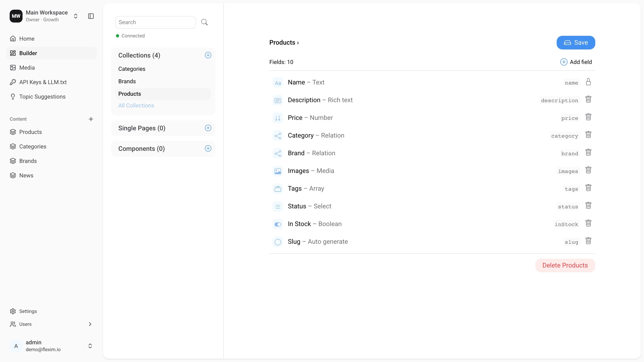Open Brands content list
This screenshot has width=644, height=362.
(51, 161)
